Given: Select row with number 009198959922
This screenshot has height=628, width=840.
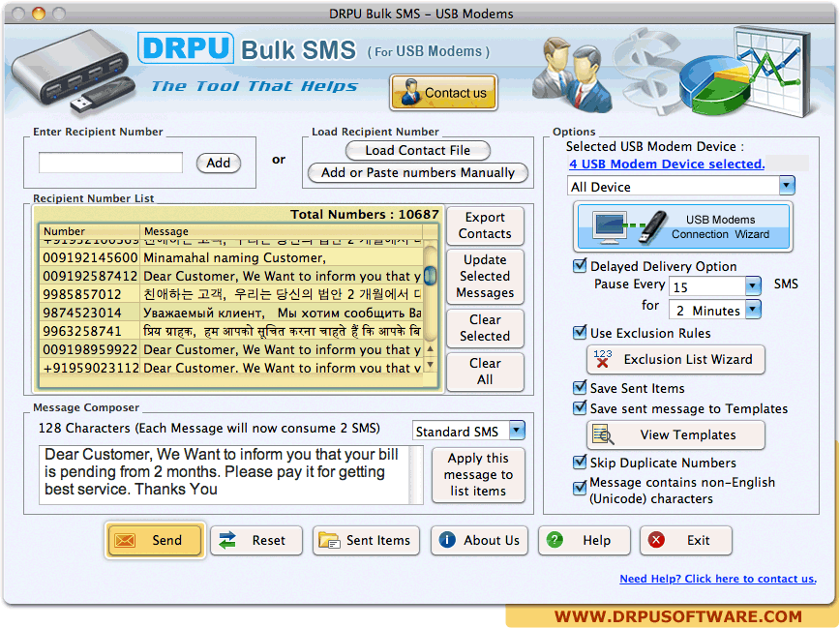Looking at the screenshot, I should pos(232,349).
